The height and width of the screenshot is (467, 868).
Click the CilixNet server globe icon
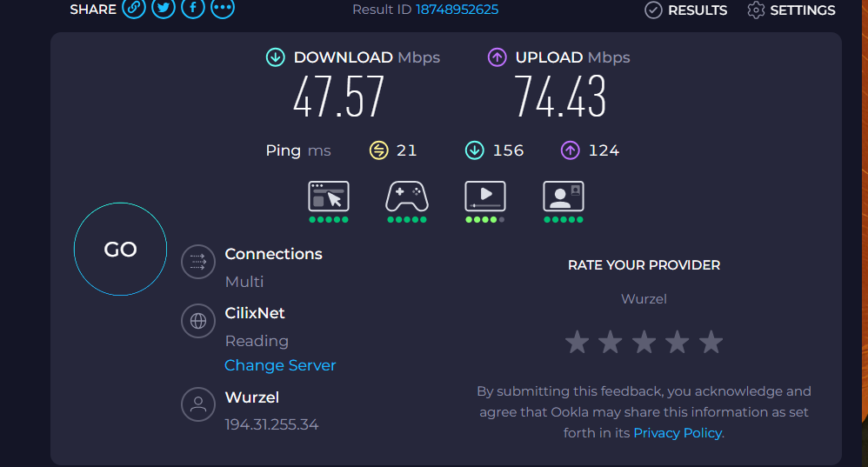(198, 321)
